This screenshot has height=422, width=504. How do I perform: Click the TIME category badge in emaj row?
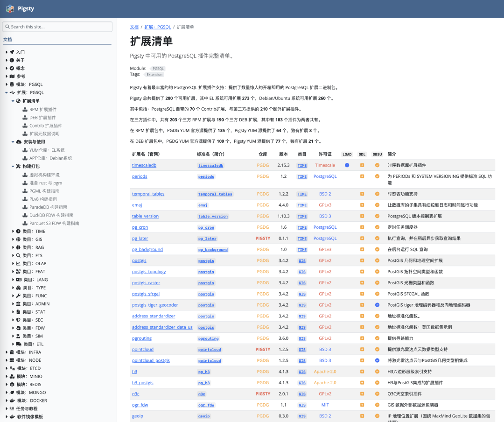(x=302, y=205)
